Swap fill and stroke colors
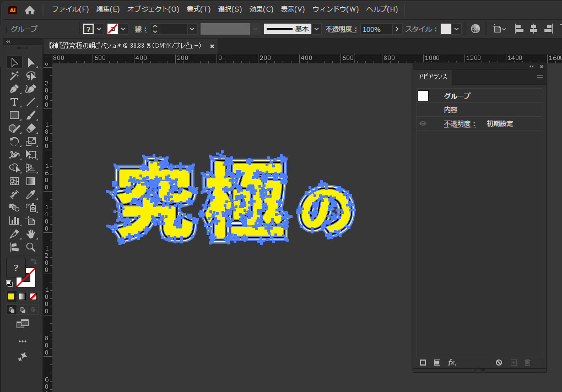 [34, 261]
